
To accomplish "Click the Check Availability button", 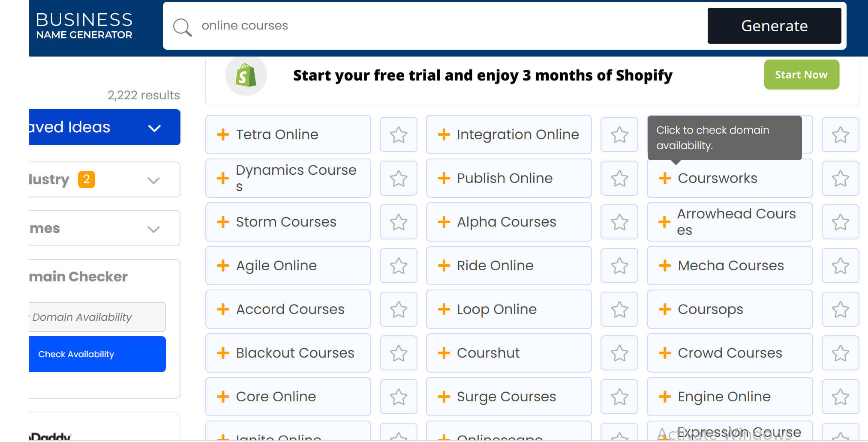I will (97, 354).
